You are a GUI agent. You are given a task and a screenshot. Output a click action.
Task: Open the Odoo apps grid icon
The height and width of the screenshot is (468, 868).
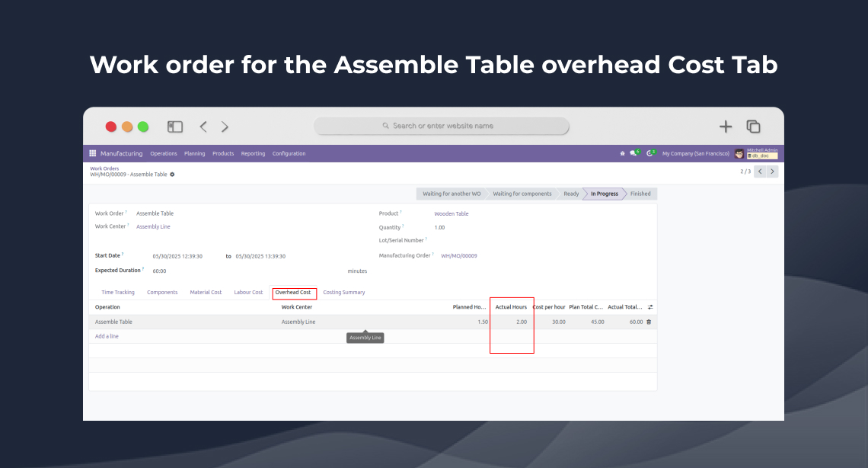92,153
